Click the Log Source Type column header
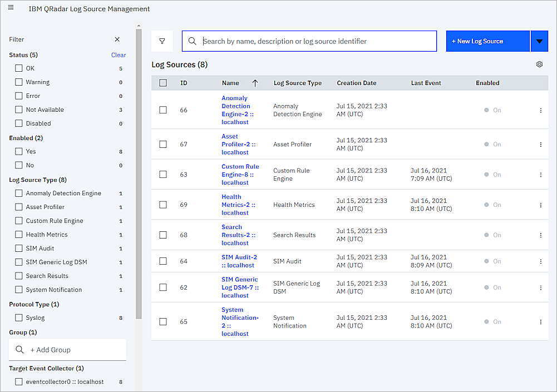 coord(297,83)
